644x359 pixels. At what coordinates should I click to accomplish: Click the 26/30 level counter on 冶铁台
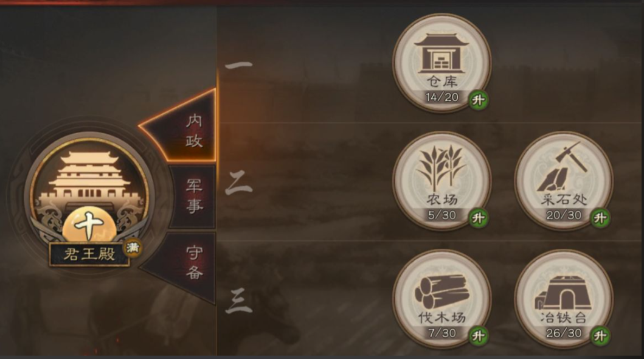pyautogui.click(x=564, y=333)
